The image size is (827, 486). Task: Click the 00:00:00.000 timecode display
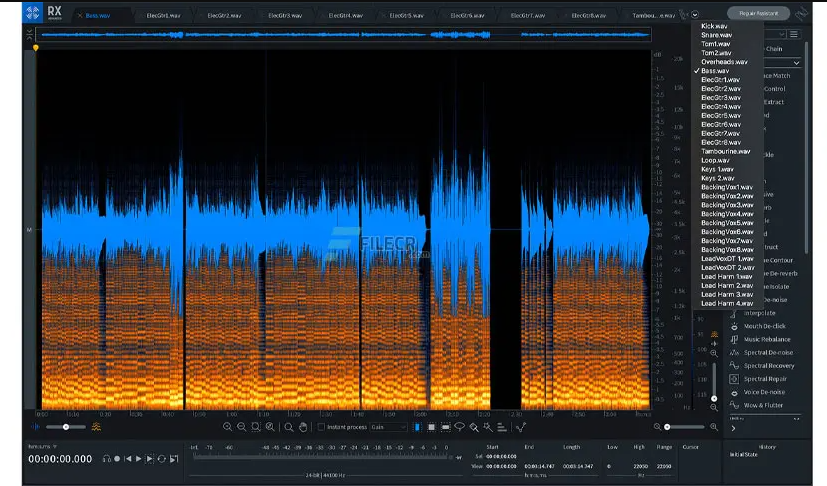click(60, 459)
